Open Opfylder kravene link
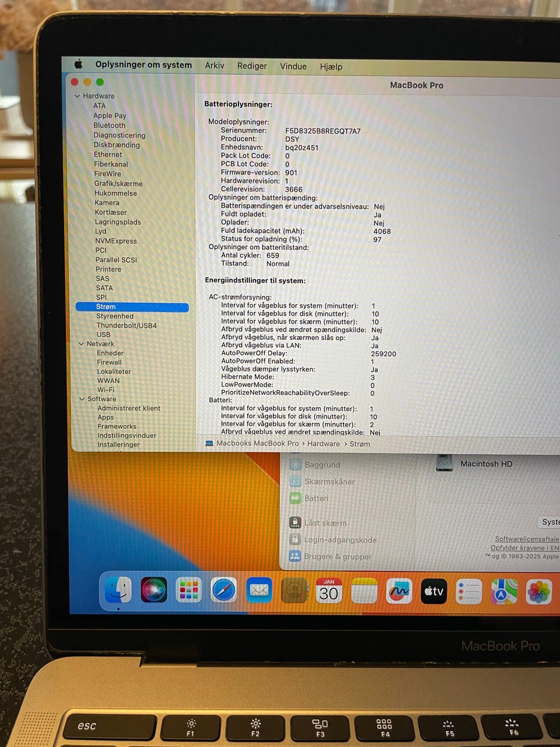This screenshot has width=560, height=747. 525,547
